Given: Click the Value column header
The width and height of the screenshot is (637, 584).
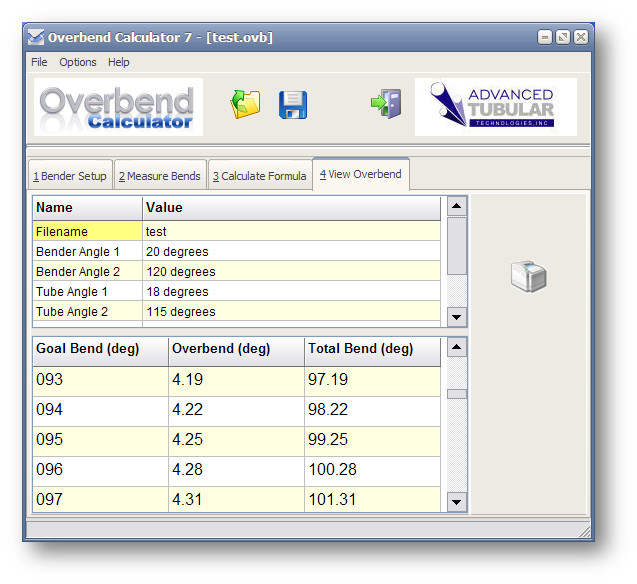Looking at the screenshot, I should (x=291, y=208).
